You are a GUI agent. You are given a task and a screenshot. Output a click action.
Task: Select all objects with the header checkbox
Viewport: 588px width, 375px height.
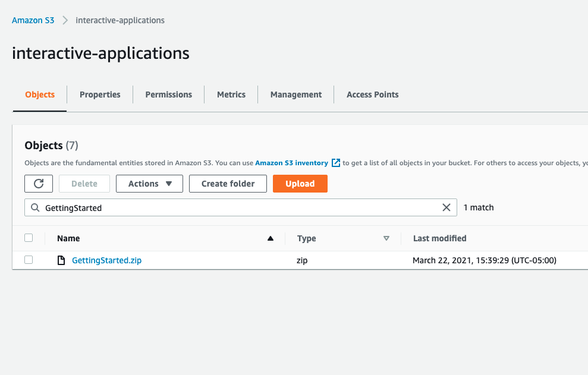point(29,238)
